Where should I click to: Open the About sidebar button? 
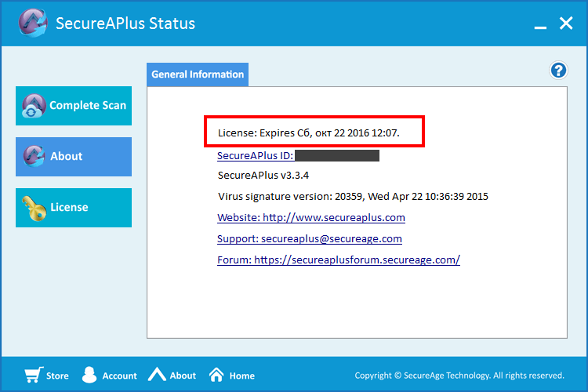point(74,157)
